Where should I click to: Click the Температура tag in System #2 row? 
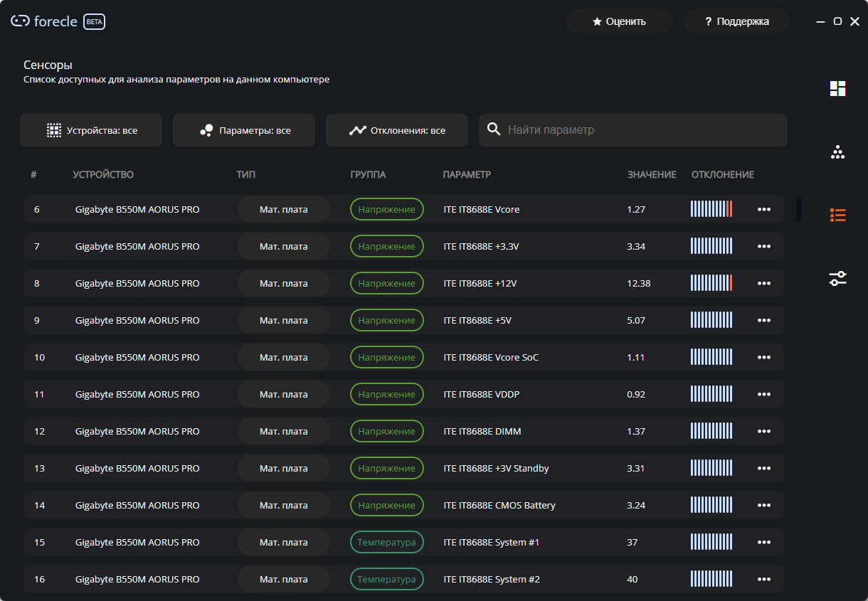point(386,579)
